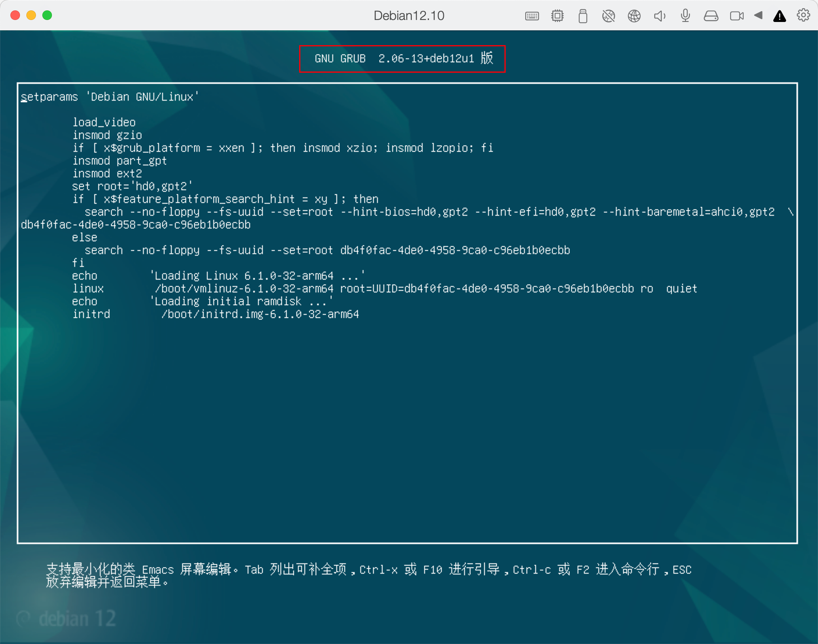This screenshot has width=818, height=644.
Task: Click the word 'quiet' in linux line
Action: (681, 288)
